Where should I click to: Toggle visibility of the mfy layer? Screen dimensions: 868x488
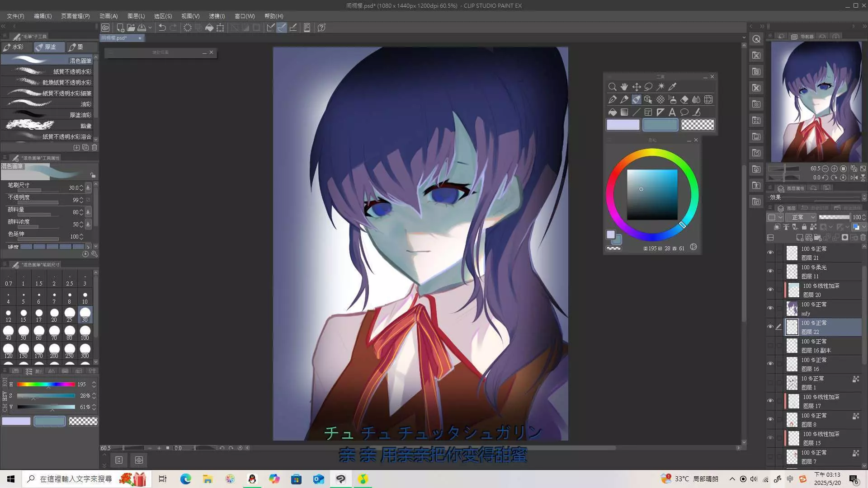(770, 308)
